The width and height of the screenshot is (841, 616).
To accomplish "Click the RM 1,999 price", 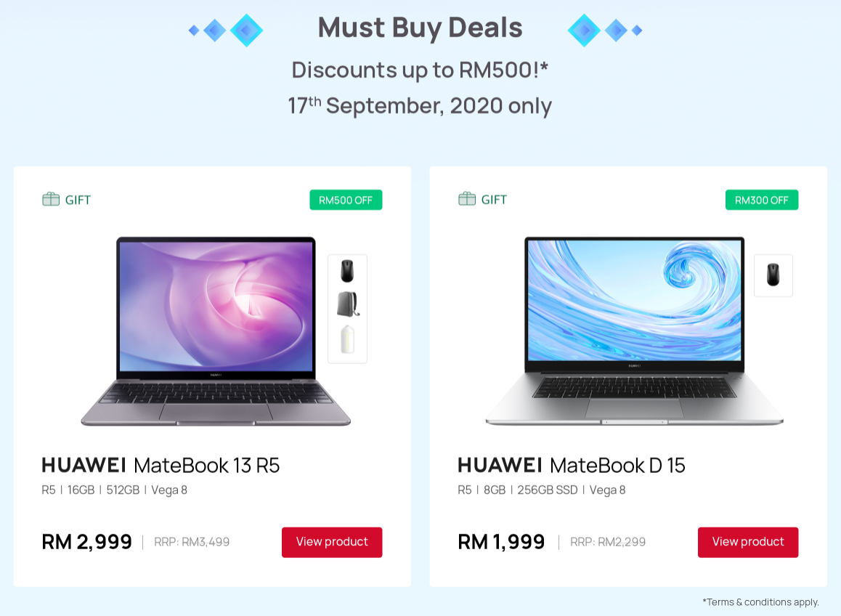I will [x=501, y=542].
